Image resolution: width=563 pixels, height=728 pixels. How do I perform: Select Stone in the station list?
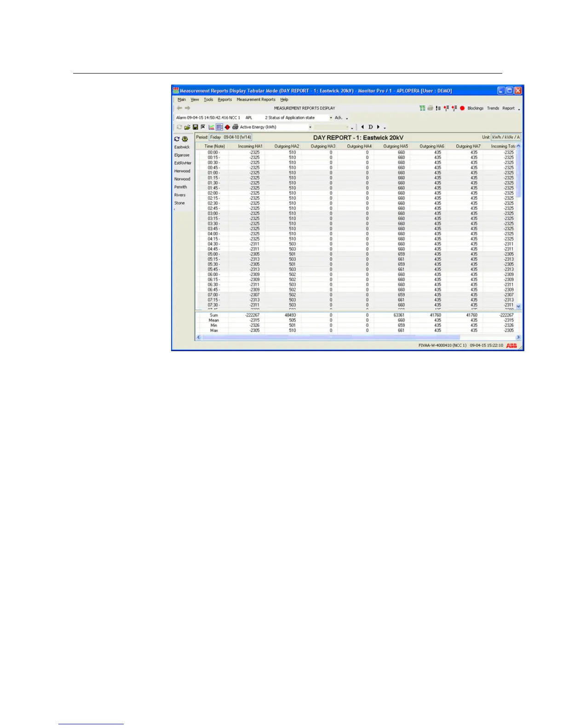click(x=179, y=203)
